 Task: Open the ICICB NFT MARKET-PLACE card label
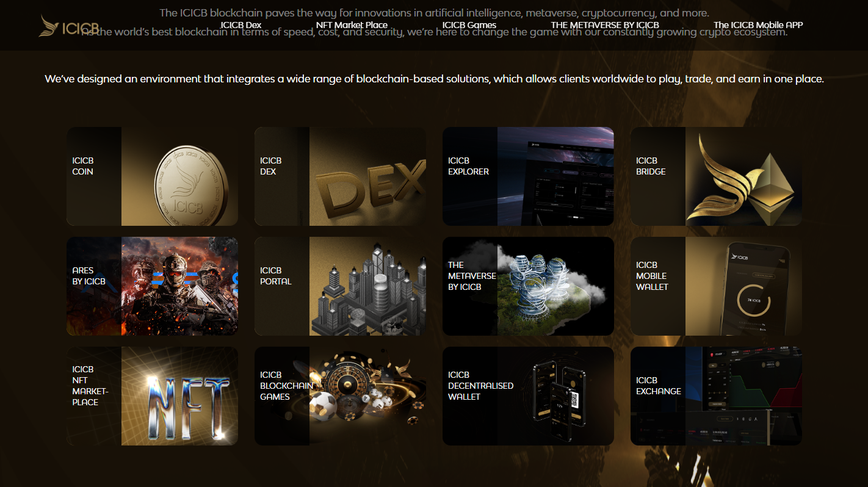click(90, 386)
